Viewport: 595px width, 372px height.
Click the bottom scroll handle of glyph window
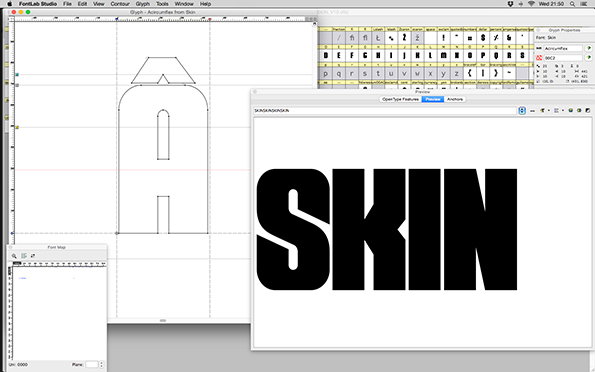(163, 321)
